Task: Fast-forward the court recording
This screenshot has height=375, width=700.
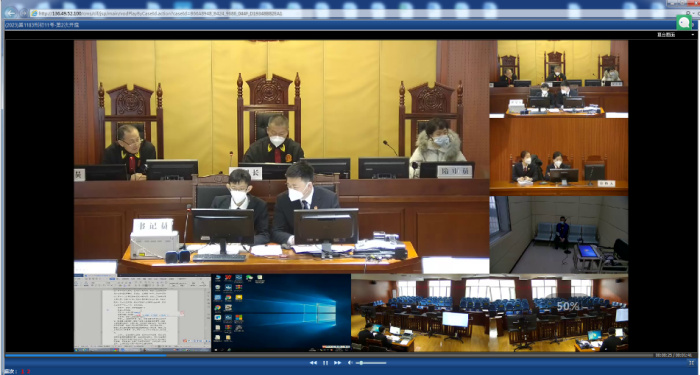Action: pyautogui.click(x=338, y=363)
